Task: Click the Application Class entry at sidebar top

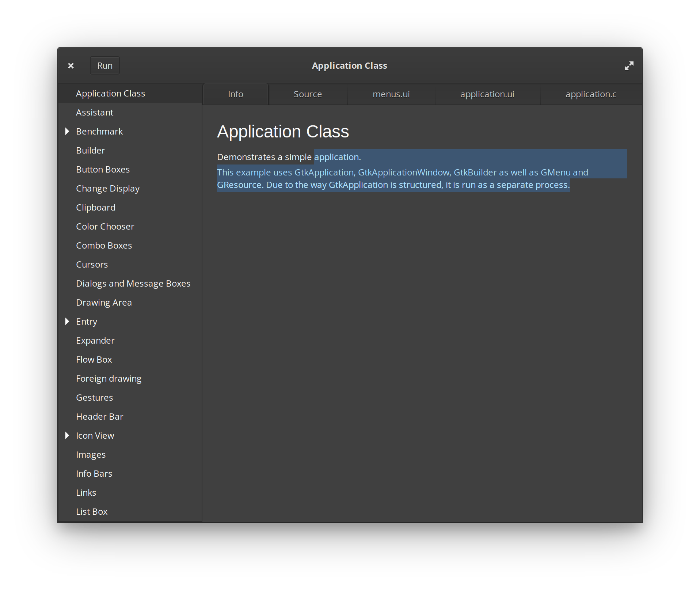Action: coord(111,93)
